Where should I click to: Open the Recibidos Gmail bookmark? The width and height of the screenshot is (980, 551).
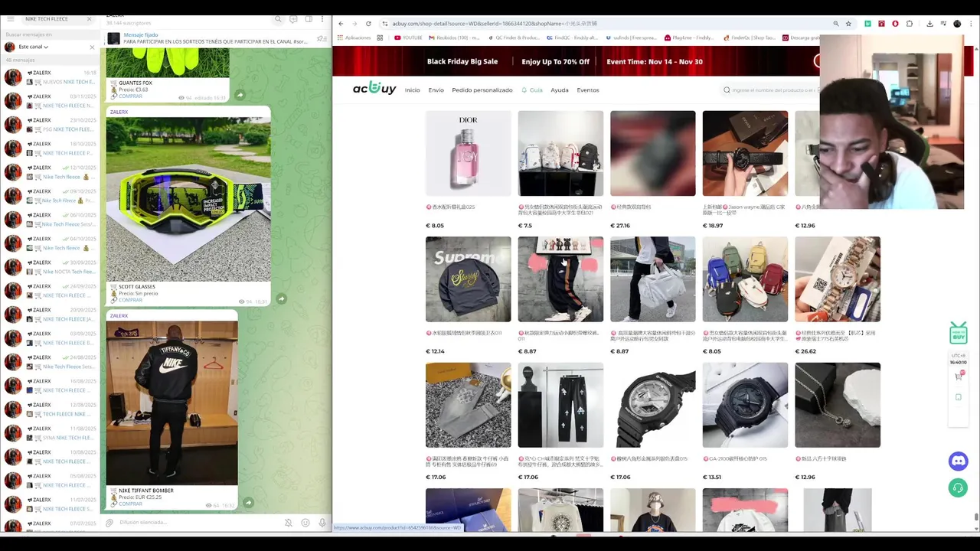click(x=455, y=37)
